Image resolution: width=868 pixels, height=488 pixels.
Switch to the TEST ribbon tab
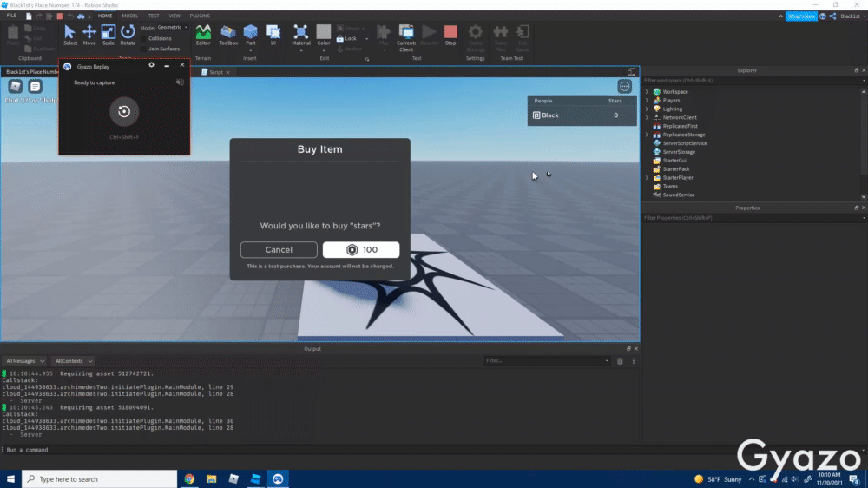click(x=154, y=16)
